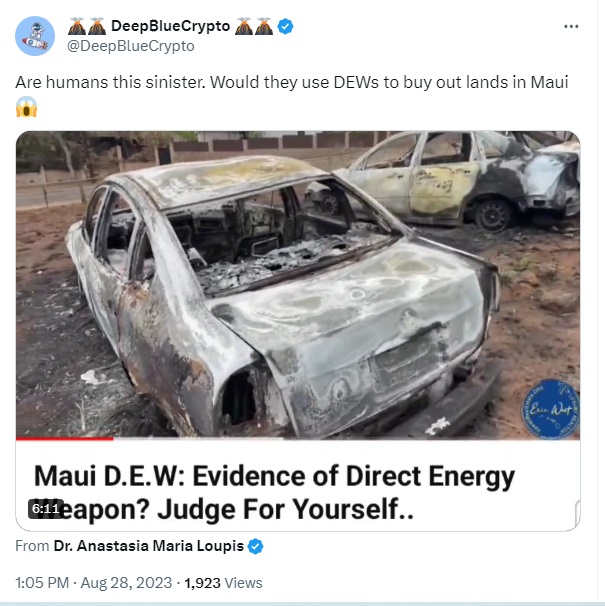The height and width of the screenshot is (606, 605).
Task: Click the volcano emojis after DeepBlueCrypto
Action: coord(254,26)
